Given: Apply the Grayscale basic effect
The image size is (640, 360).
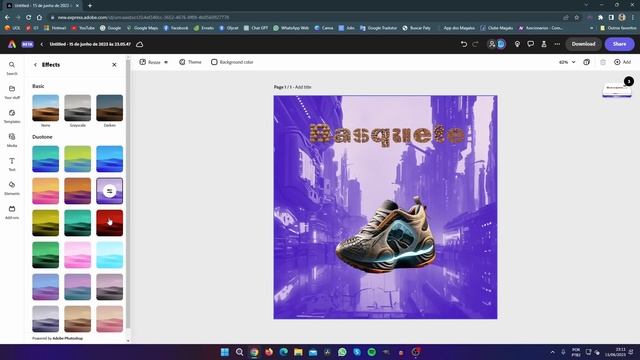Looking at the screenshot, I should pos(78,108).
